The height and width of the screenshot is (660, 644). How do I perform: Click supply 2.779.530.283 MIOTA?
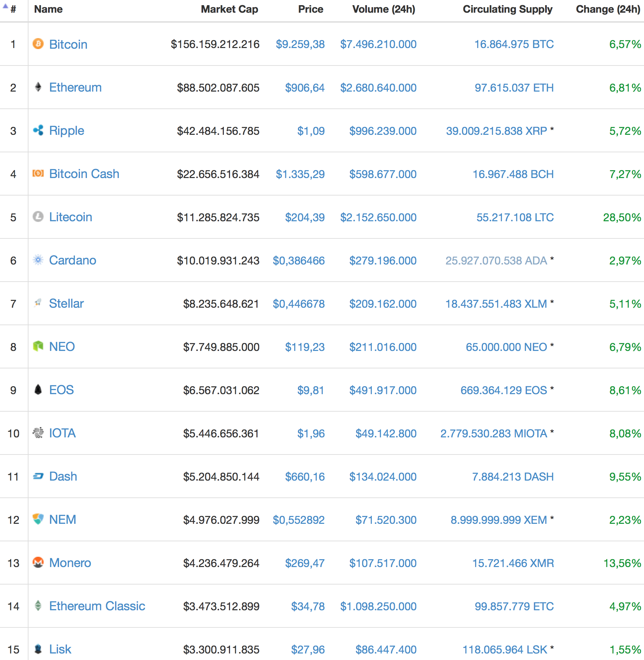[494, 434]
